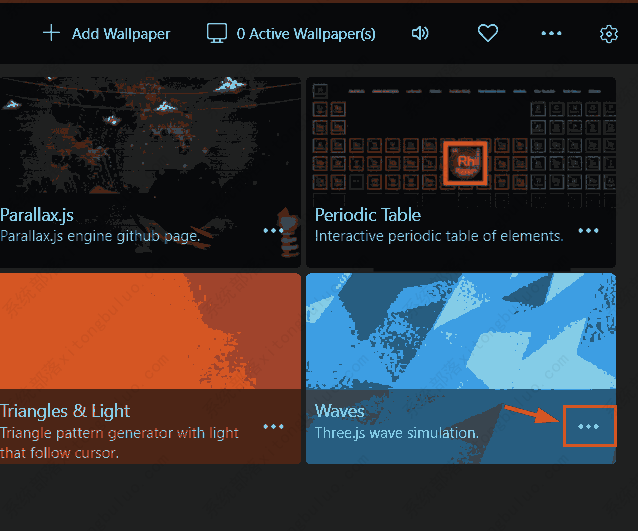Click the heart icon in the toolbar
The image size is (638, 531).
[x=488, y=33]
